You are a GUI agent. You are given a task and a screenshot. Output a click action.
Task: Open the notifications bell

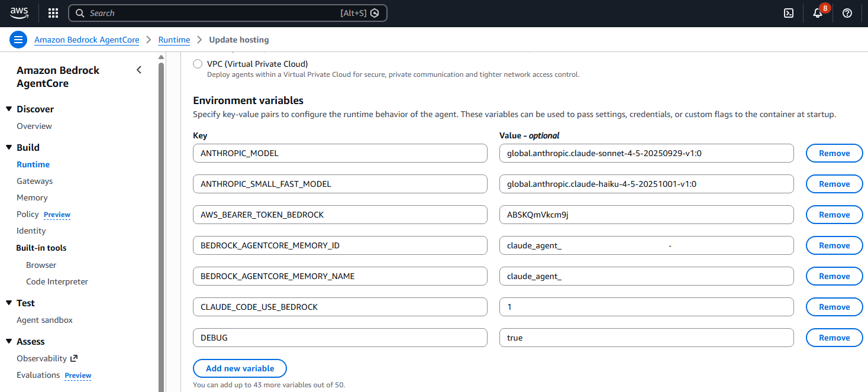(x=818, y=13)
